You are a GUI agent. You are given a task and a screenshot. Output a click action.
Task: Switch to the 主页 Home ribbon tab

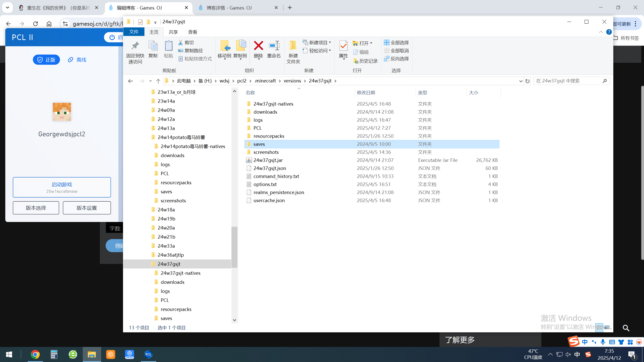tap(154, 32)
